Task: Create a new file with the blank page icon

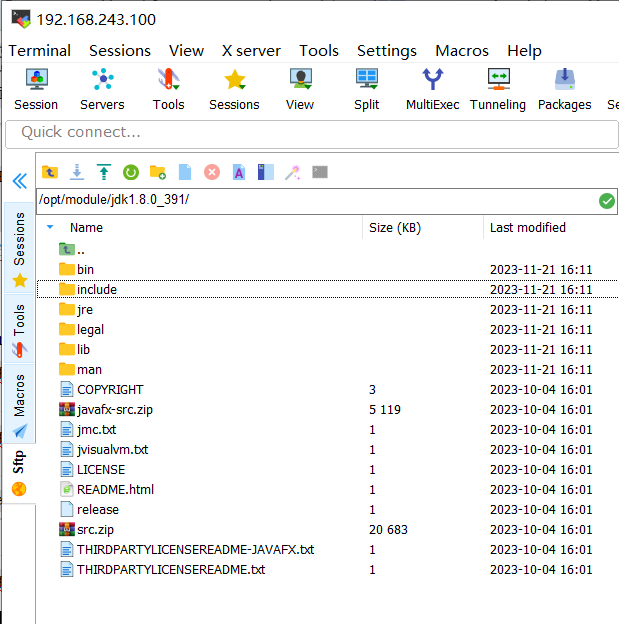Action: 185,172
